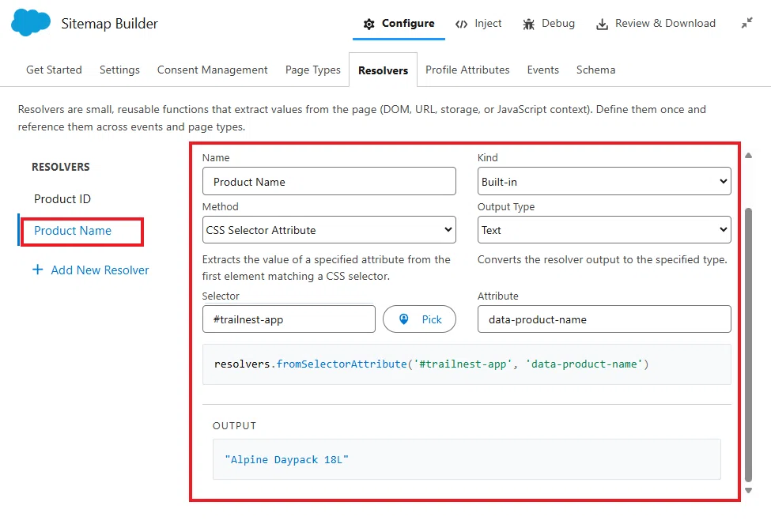Click the Pick selector button

click(x=419, y=319)
